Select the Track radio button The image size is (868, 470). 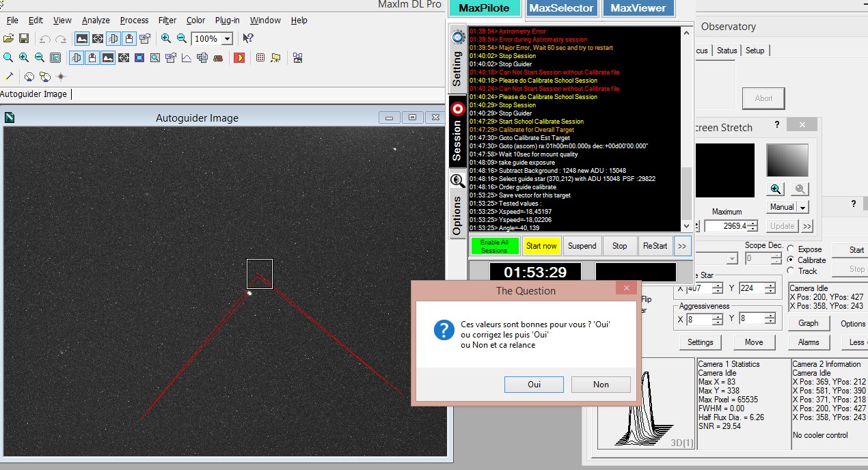click(791, 271)
